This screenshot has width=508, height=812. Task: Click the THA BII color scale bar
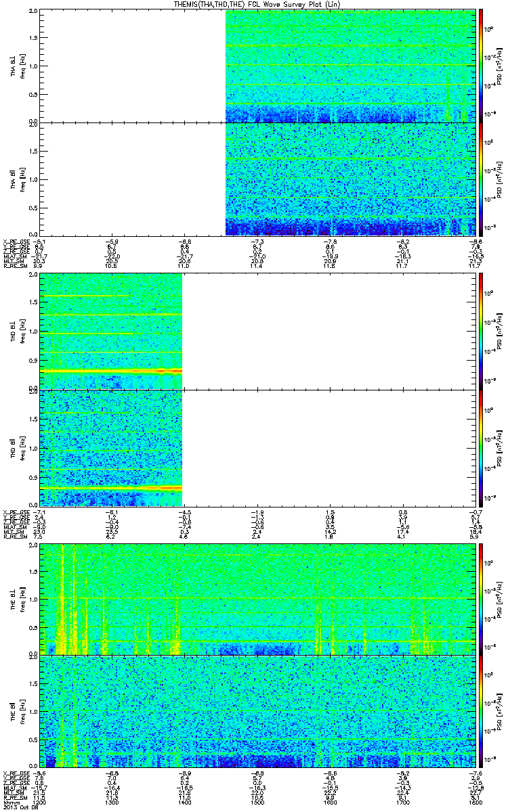[481, 179]
